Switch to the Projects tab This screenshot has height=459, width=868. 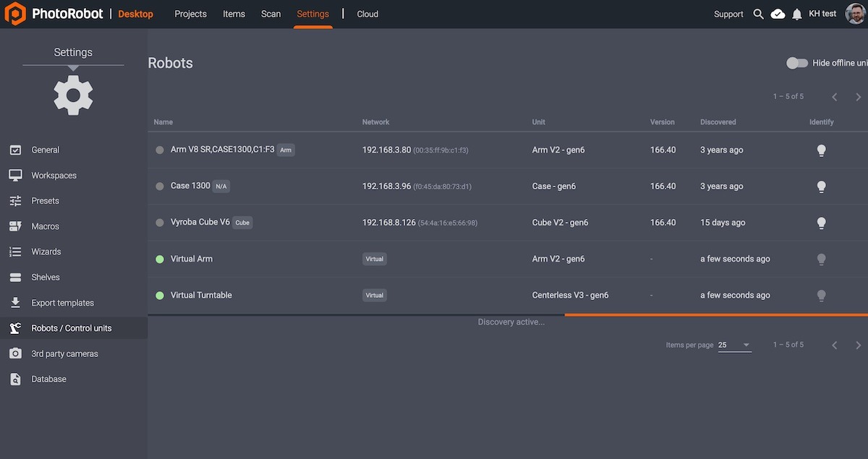point(190,14)
